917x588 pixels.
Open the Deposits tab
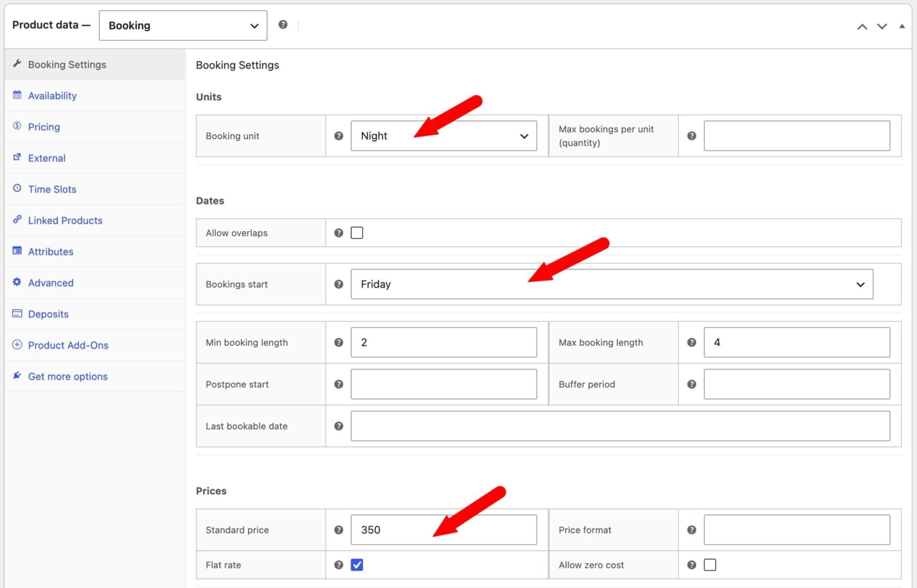coord(95,314)
